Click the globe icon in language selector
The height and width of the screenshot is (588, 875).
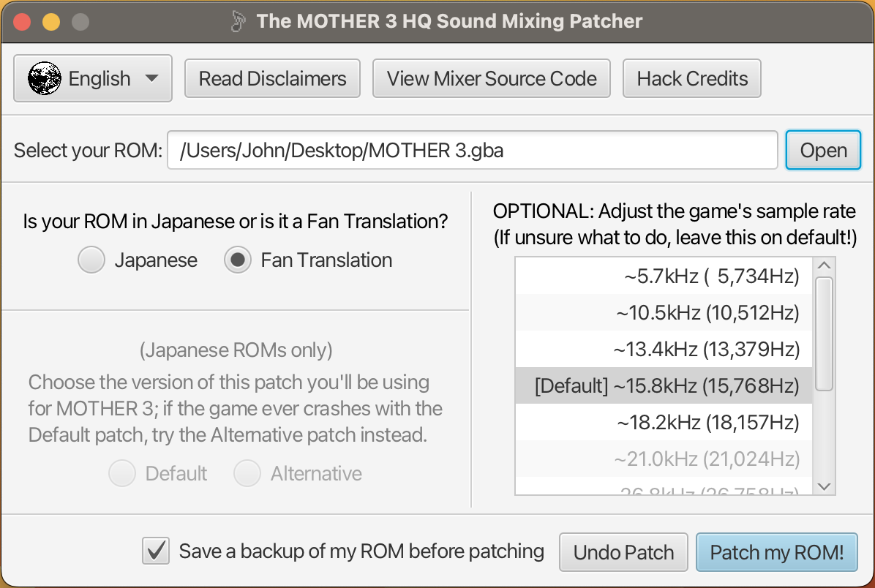click(x=45, y=79)
